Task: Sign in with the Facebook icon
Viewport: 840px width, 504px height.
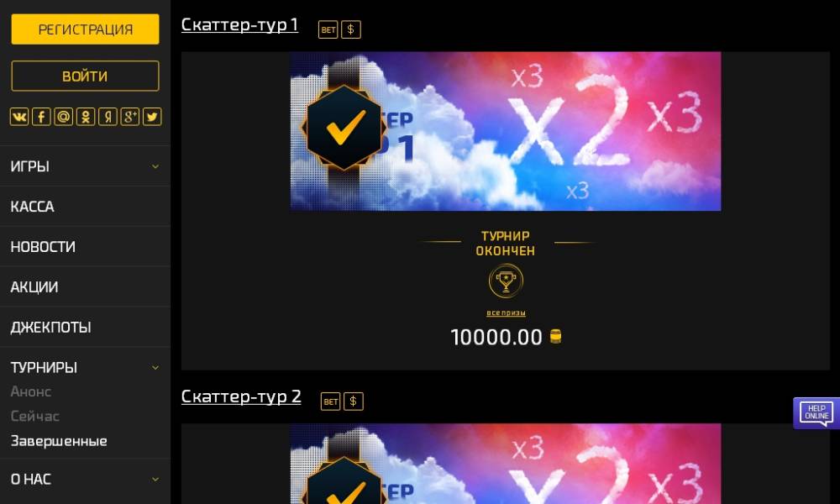Action: (41, 116)
